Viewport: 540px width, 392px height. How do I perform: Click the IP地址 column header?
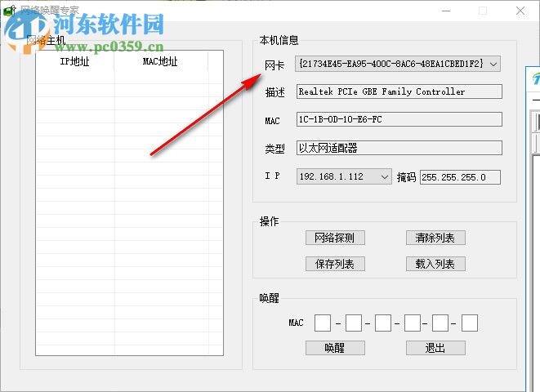[x=75, y=61]
